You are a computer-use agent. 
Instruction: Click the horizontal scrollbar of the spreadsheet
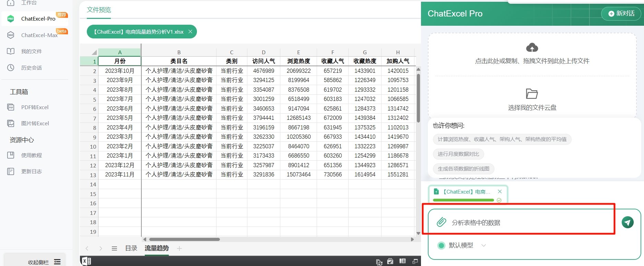click(184, 239)
